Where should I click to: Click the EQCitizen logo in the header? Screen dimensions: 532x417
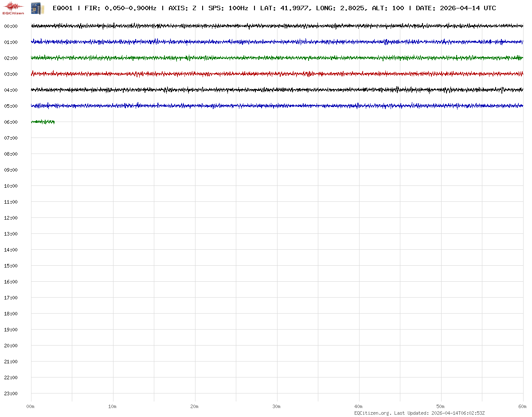coord(14,8)
